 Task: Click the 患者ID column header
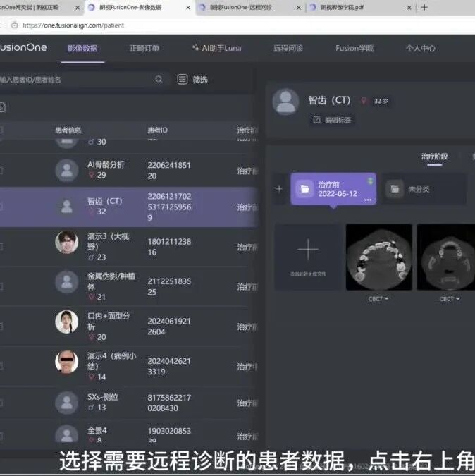tap(157, 130)
